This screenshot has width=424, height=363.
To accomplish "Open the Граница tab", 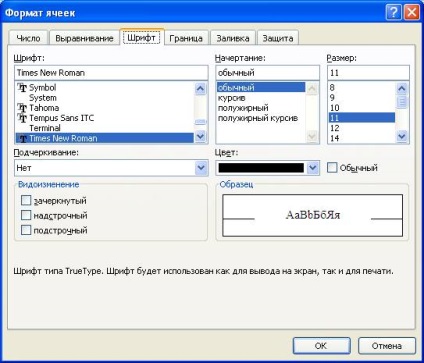I will pos(186,38).
